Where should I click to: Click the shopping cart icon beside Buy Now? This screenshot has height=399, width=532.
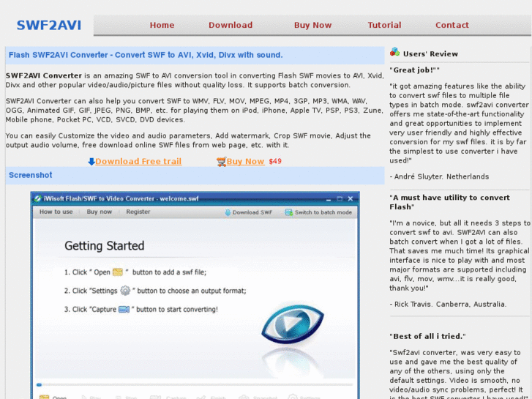(x=221, y=162)
